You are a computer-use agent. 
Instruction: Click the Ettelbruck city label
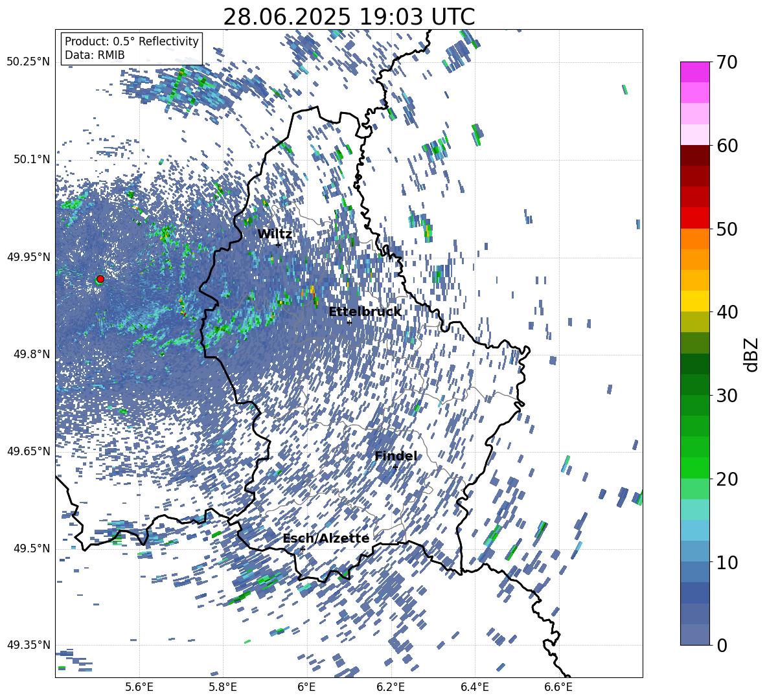365,312
